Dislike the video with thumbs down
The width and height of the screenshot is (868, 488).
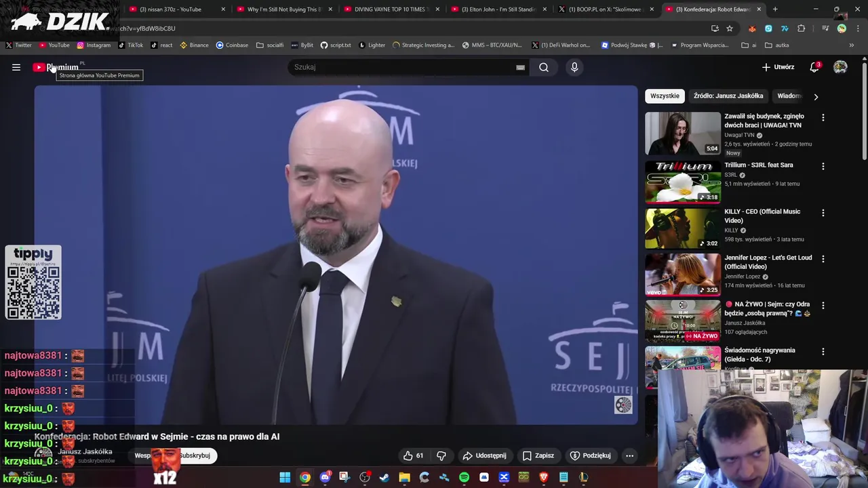441,455
